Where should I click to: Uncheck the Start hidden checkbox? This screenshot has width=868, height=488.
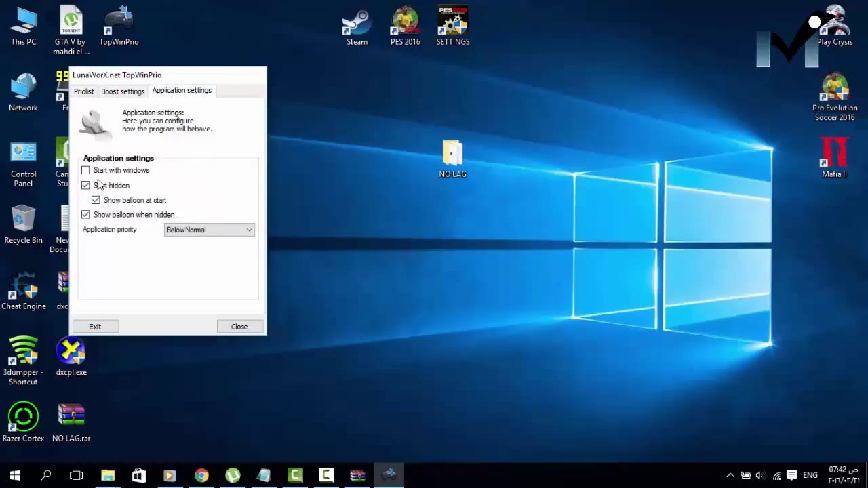(85, 185)
